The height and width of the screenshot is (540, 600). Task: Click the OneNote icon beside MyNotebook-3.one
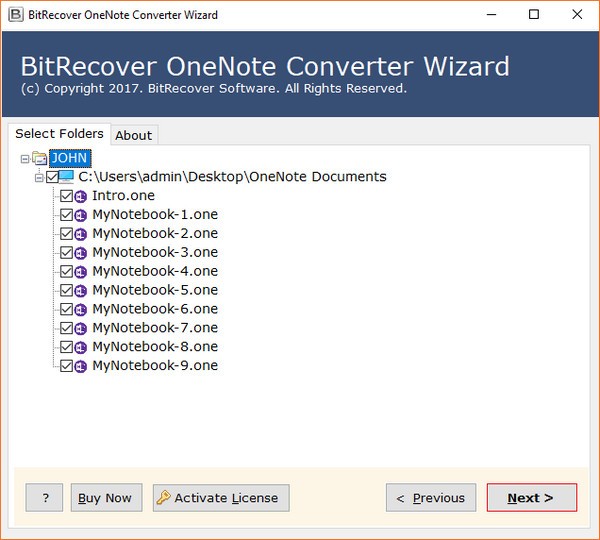click(80, 253)
